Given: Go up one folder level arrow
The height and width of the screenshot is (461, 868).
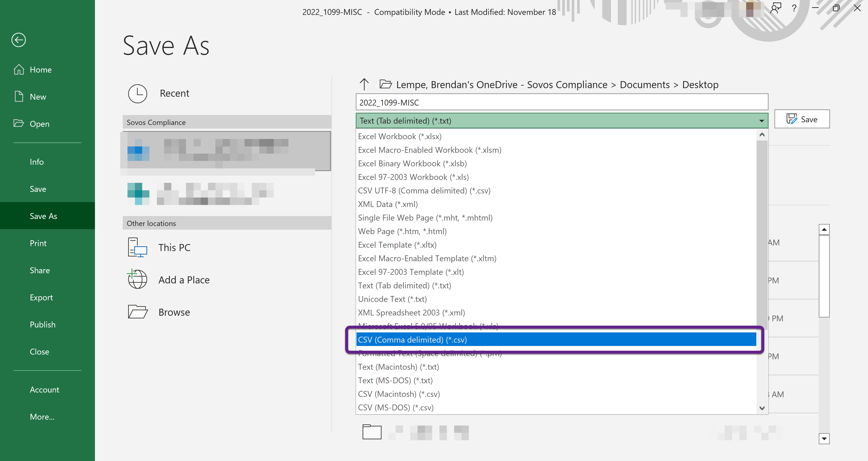Looking at the screenshot, I should 364,84.
